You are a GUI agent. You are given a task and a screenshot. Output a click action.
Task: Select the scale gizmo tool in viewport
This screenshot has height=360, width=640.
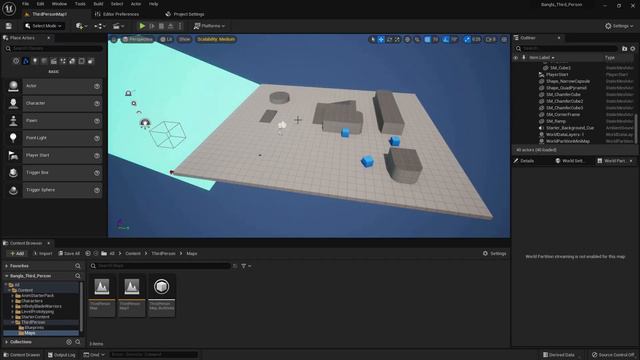pos(397,40)
